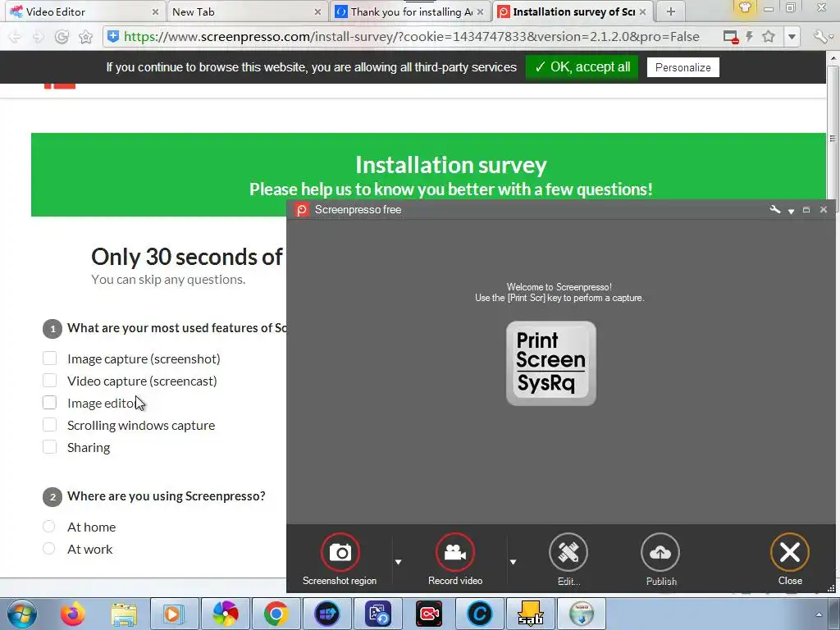Bookmark page with star beside reload
This screenshot has height=630, width=840.
pos(85,36)
